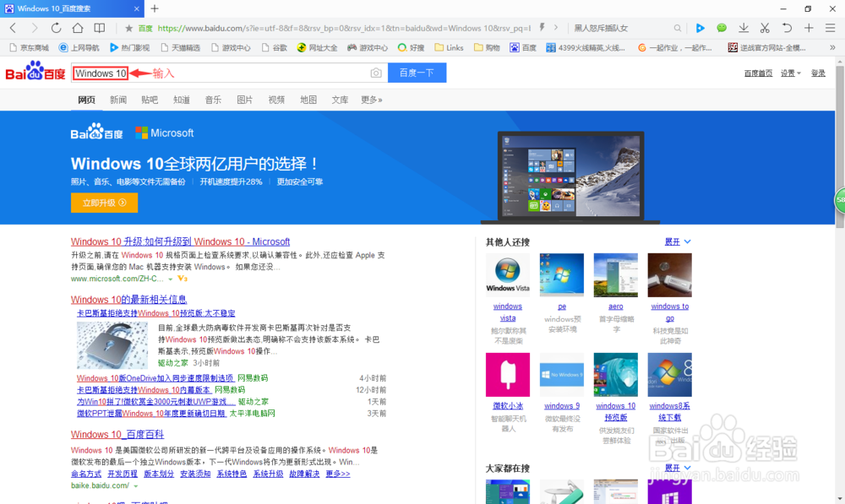Switch to the 贴吧 tab
The height and width of the screenshot is (504, 845).
coord(150,100)
